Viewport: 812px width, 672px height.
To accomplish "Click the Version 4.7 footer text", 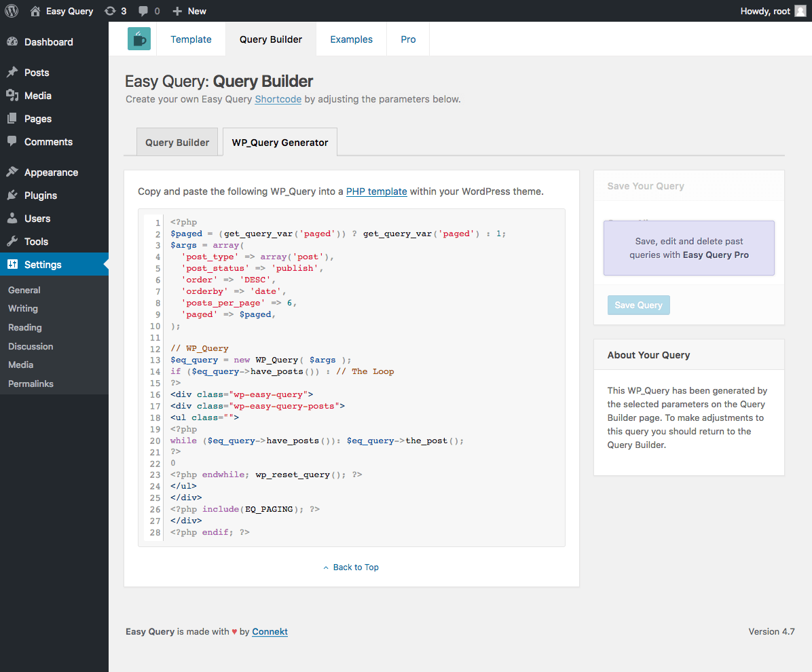I will [771, 632].
